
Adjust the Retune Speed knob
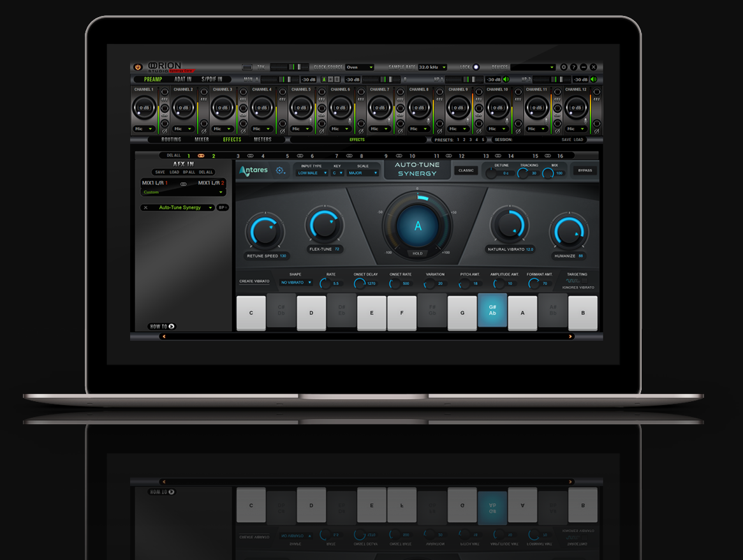click(x=265, y=232)
